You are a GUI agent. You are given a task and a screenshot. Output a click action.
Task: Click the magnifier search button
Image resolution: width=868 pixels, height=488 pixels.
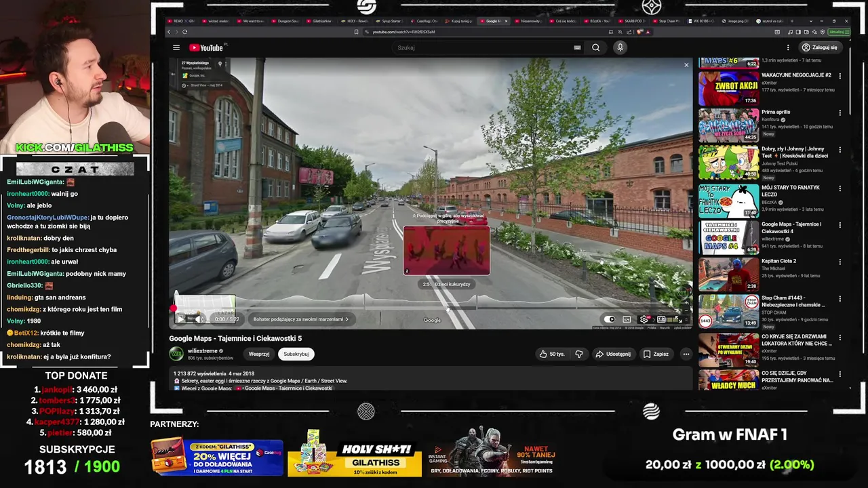(595, 47)
